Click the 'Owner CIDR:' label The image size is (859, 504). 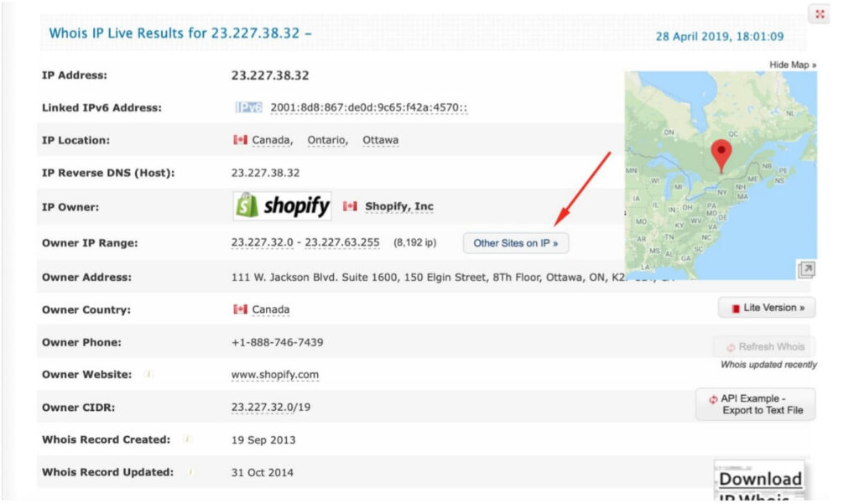pyautogui.click(x=78, y=407)
